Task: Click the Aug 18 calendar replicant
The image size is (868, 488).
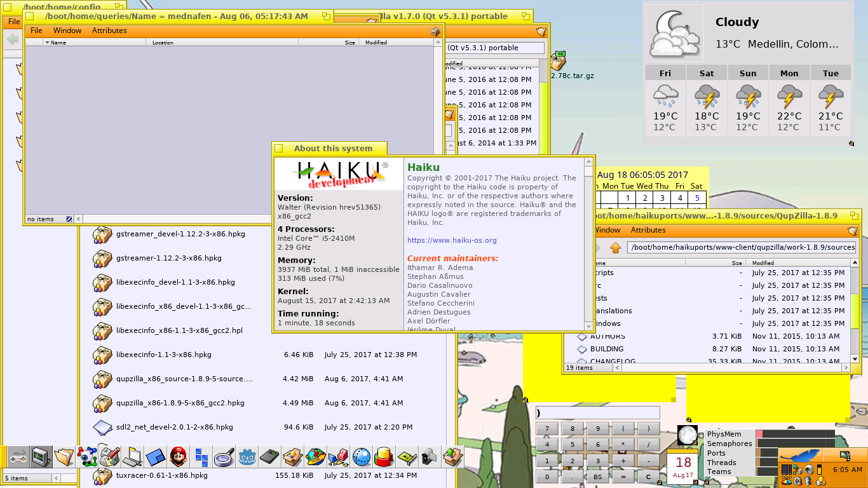Action: point(682,465)
